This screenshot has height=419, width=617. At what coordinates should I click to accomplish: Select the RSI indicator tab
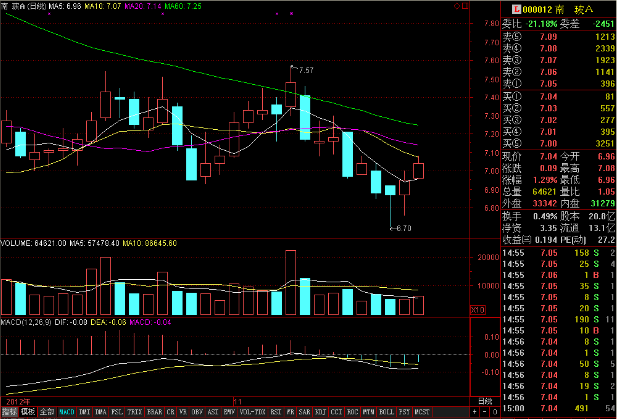(276, 412)
